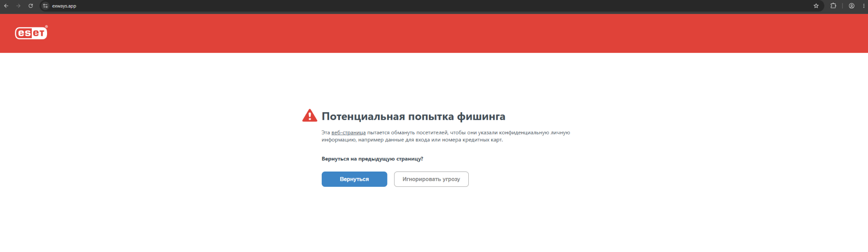Viewport: 868px width, 252px height.
Task: Click the Вернуться button
Action: tap(354, 179)
